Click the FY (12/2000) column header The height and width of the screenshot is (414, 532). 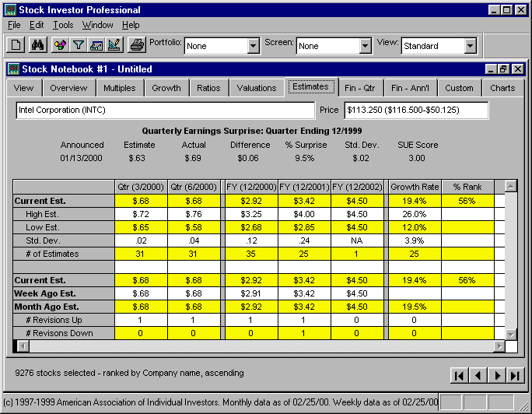(251, 187)
